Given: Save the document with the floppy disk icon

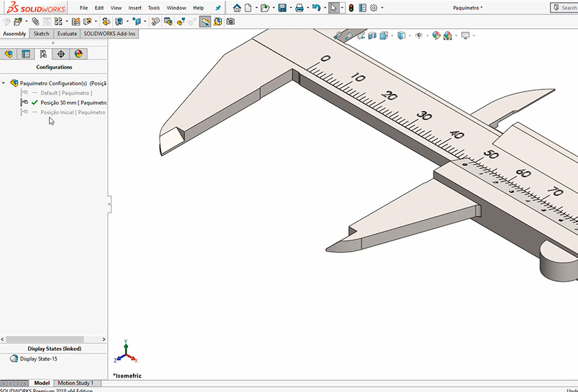Looking at the screenshot, I should point(282,8).
